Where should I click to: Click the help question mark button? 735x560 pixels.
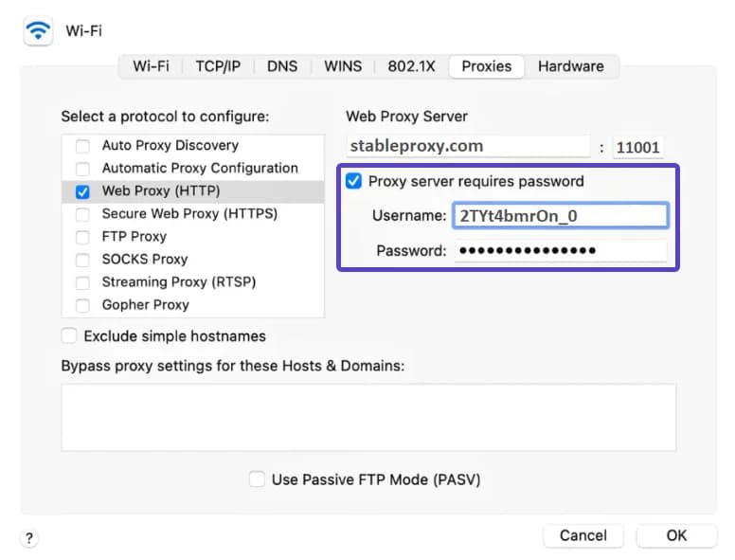30,538
